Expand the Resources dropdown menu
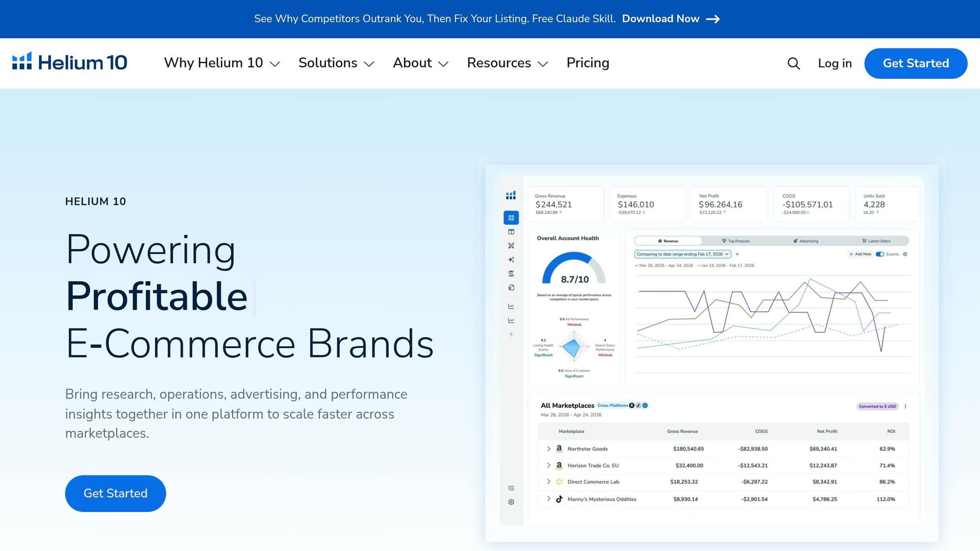Viewport: 980px width, 551px height. pos(507,63)
